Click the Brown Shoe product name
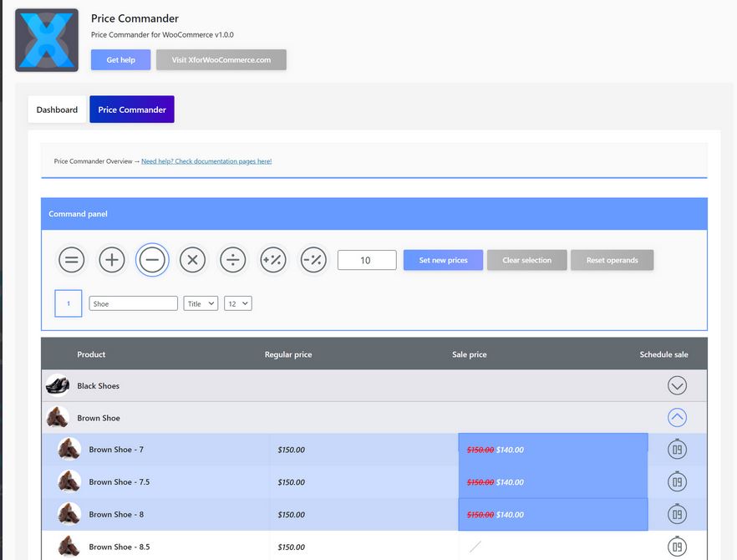 tap(99, 418)
